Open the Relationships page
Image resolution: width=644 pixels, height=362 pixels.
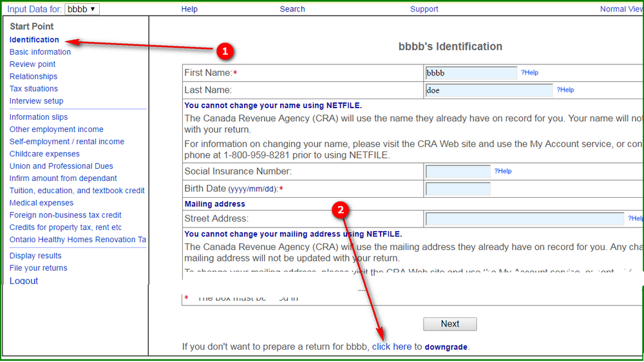(x=33, y=77)
